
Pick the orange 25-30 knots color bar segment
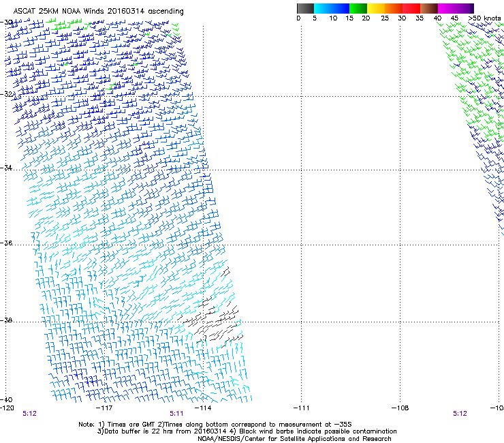(394, 8)
